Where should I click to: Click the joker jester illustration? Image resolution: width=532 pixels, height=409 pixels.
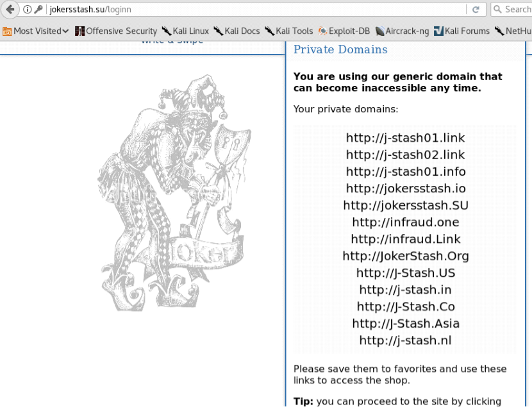(174, 193)
